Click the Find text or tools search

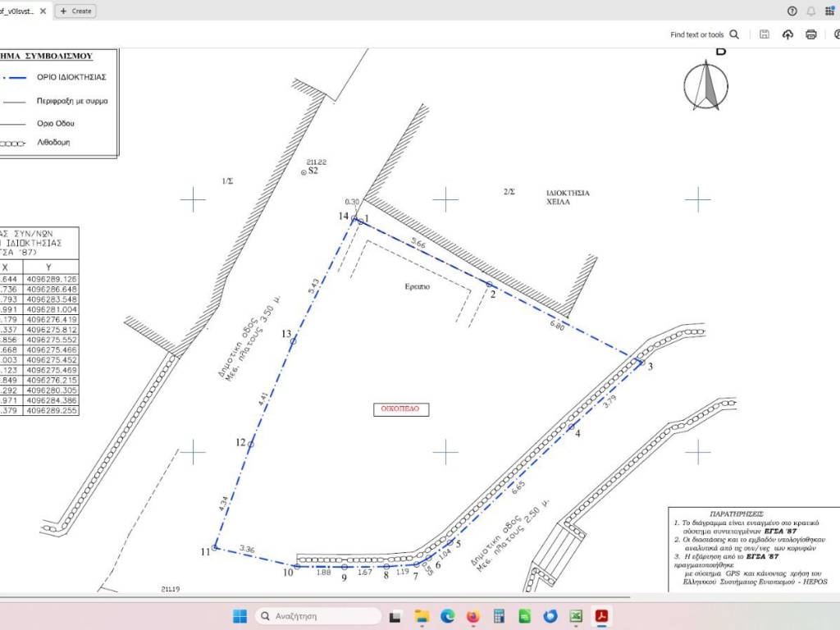click(x=704, y=34)
